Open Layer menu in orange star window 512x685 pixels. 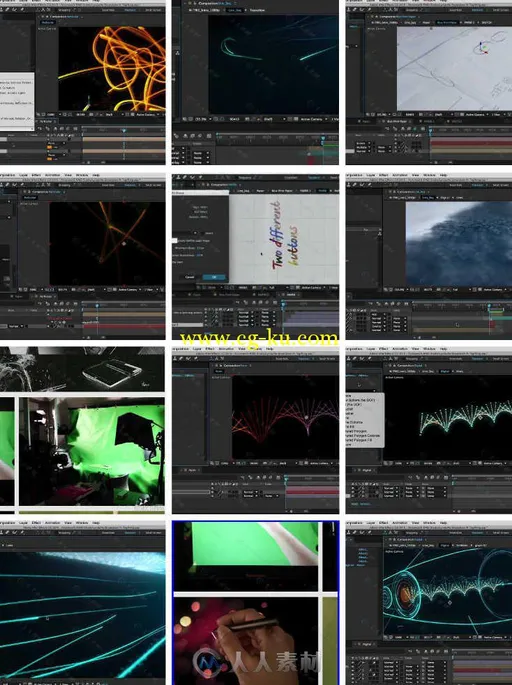click(x=24, y=175)
